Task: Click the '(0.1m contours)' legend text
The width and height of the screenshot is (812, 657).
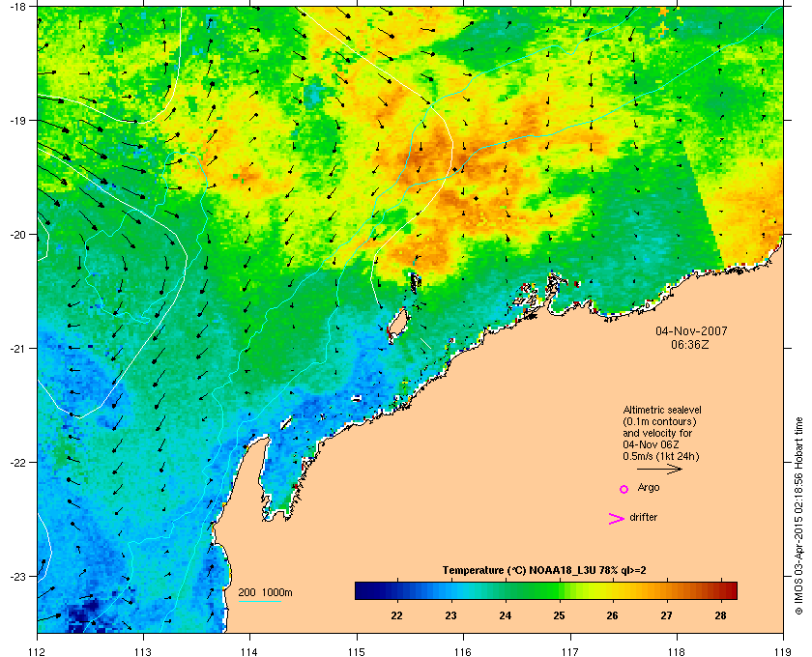Action: (659, 421)
